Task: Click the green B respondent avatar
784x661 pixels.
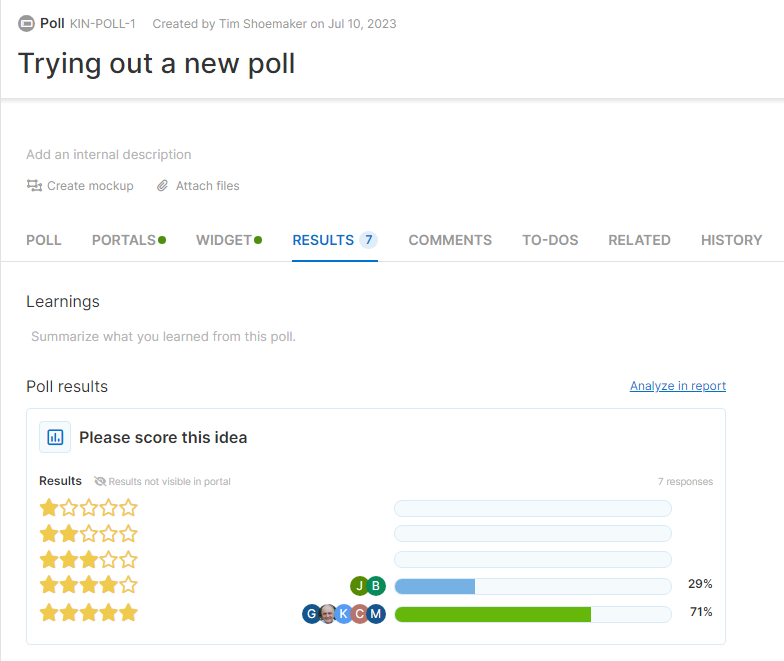Action: (376, 586)
